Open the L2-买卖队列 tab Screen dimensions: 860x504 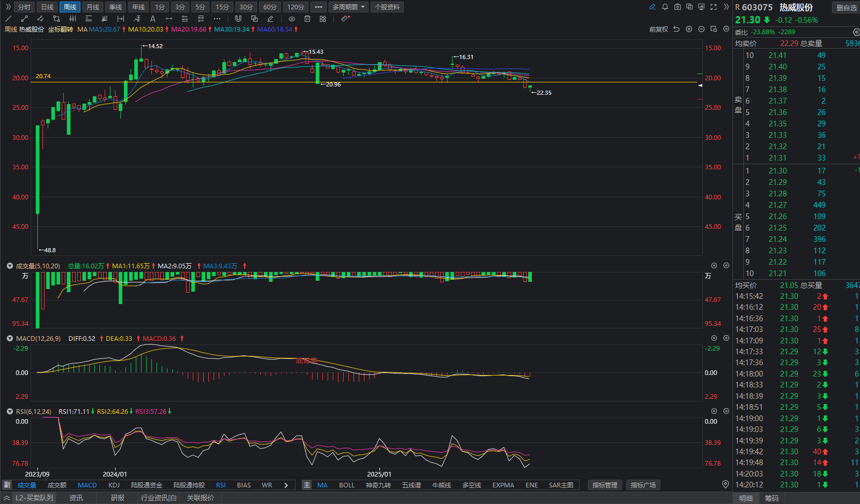tap(34, 498)
